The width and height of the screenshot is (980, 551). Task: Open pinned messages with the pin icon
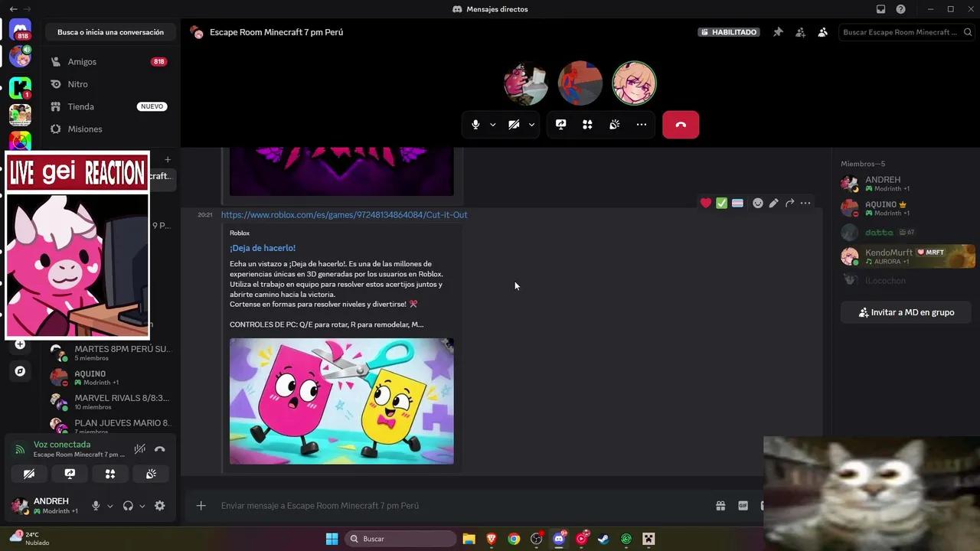pos(778,32)
